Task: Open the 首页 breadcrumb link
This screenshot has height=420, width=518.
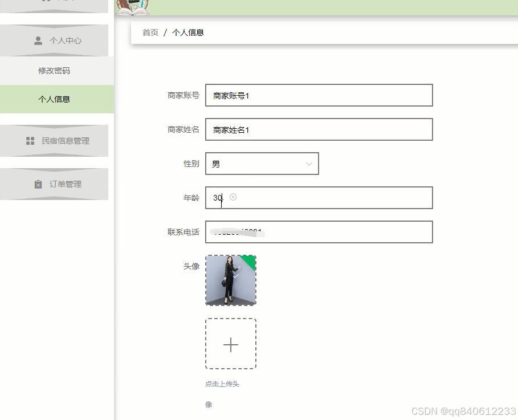Action: pos(149,32)
